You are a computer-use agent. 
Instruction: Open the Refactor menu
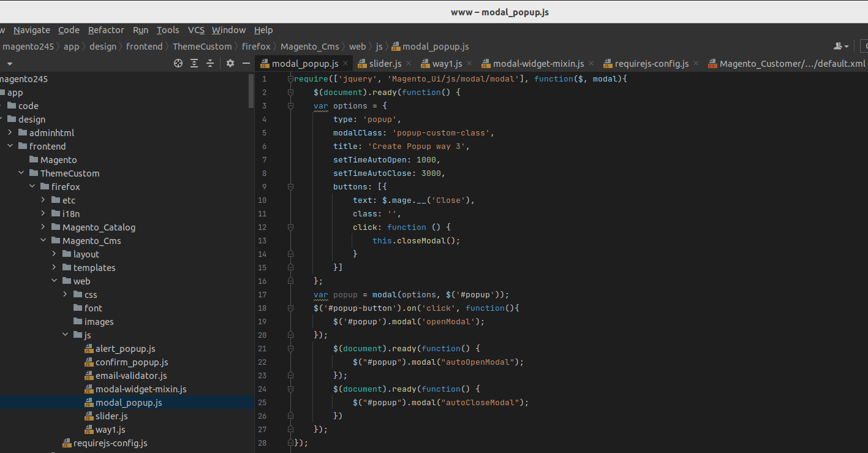click(x=106, y=30)
